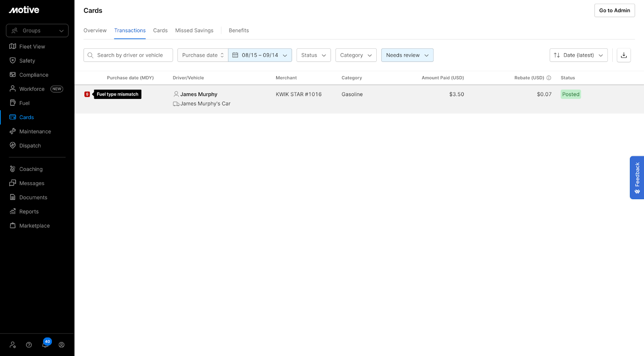Click the red fuel mismatch alert icon
The image size is (644, 356).
click(87, 94)
